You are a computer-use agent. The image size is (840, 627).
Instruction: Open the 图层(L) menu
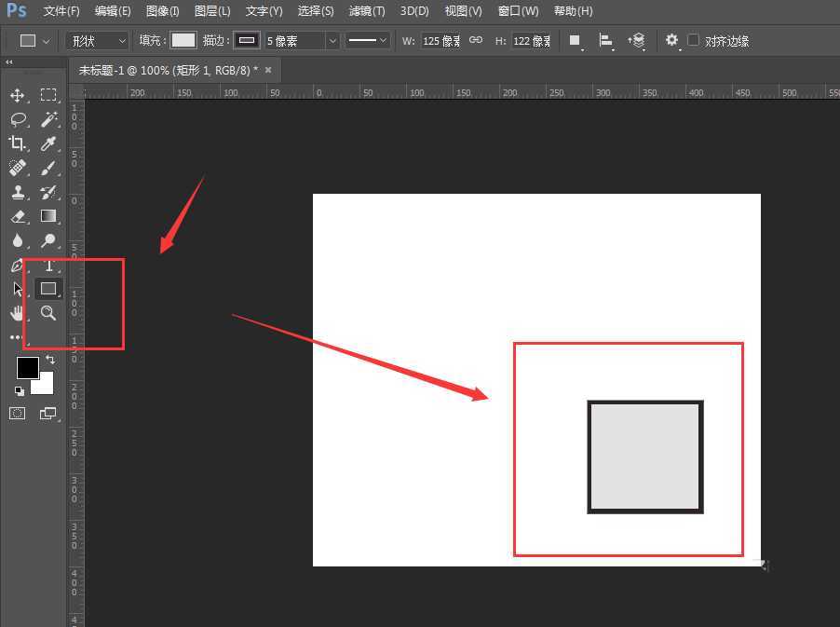[212, 11]
